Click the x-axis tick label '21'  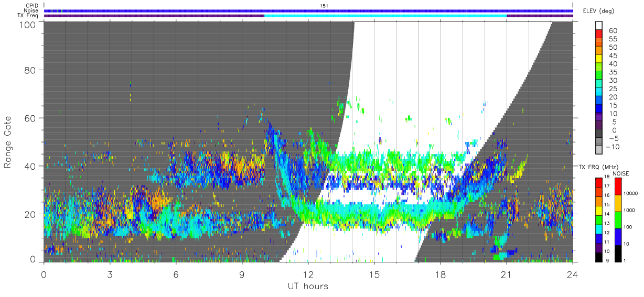click(507, 274)
